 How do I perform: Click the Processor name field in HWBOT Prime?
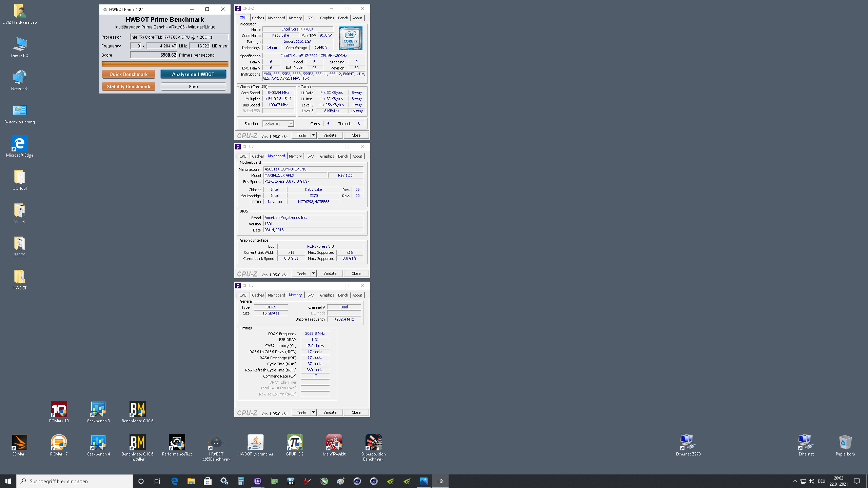179,37
